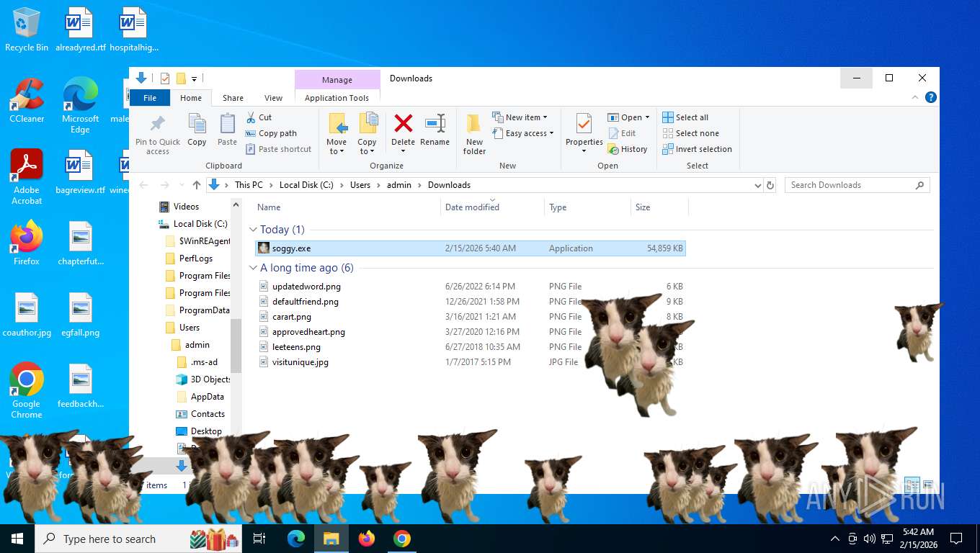Click the Up directory arrow
This screenshot has width=980, height=553.
pos(197,185)
